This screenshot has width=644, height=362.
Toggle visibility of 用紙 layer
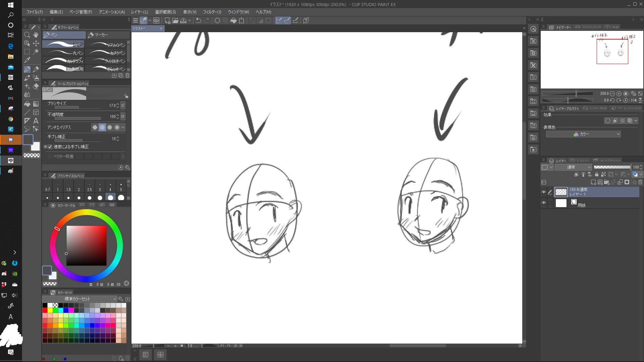coord(544,203)
